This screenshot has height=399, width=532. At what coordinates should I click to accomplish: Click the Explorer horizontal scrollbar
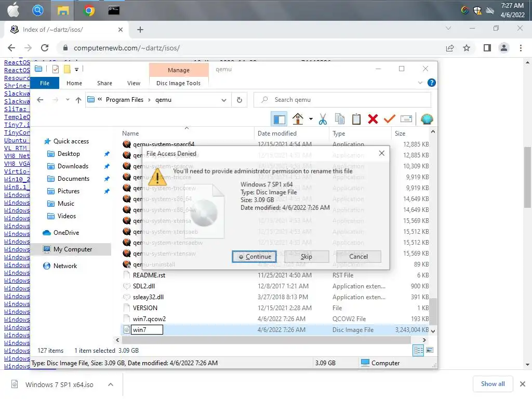(x=267, y=340)
